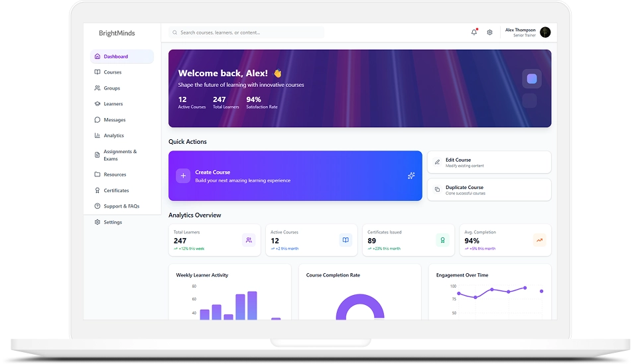
Task: Click the sparkle icon on Create Course card
Action: click(x=411, y=176)
